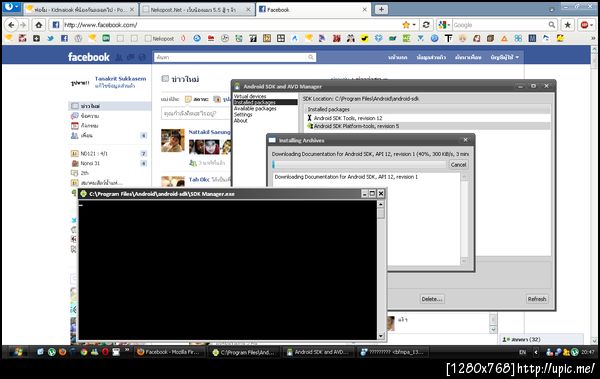Open the Firefox home page icon
This screenshot has width=600, height=379.
click(x=39, y=25)
